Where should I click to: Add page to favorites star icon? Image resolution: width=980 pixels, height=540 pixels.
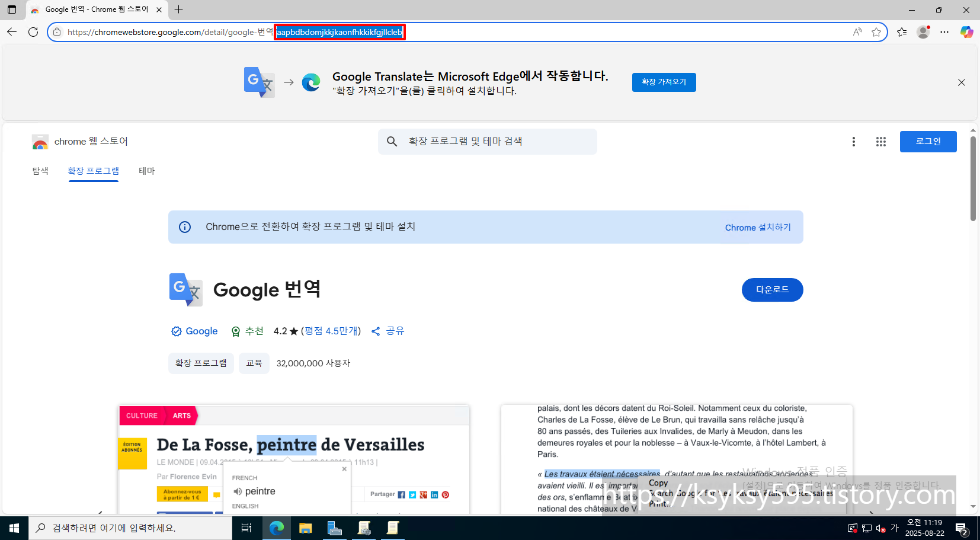pos(876,32)
